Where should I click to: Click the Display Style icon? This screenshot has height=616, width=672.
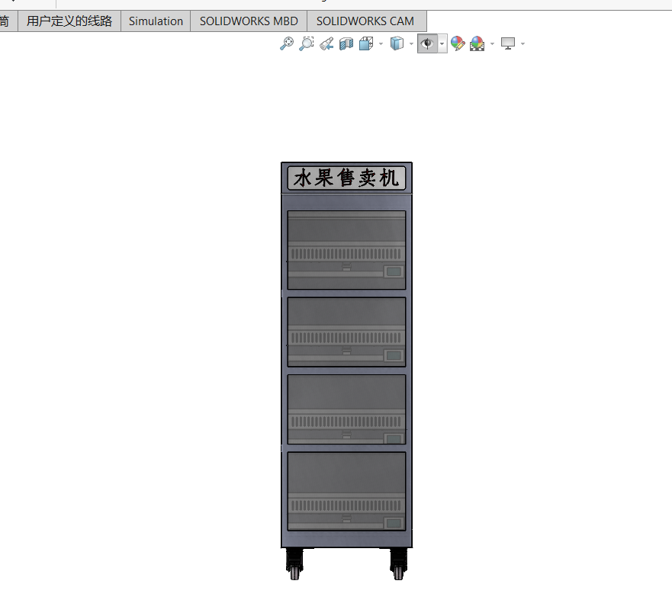(397, 43)
